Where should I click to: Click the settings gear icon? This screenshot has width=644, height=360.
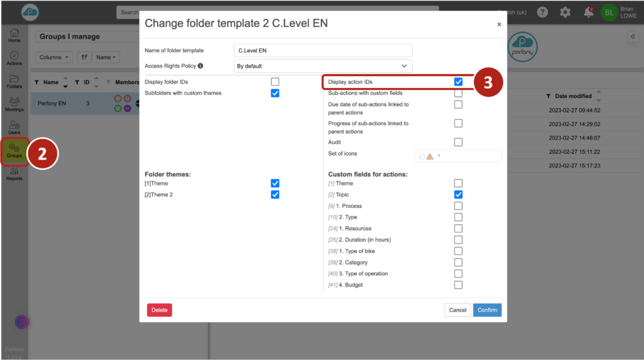tap(565, 12)
